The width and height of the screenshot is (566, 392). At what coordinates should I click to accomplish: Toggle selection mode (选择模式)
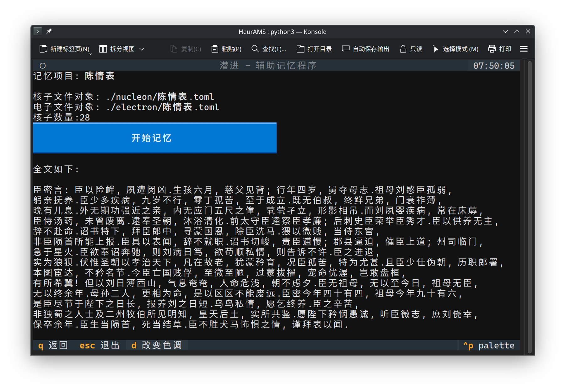pyautogui.click(x=455, y=49)
